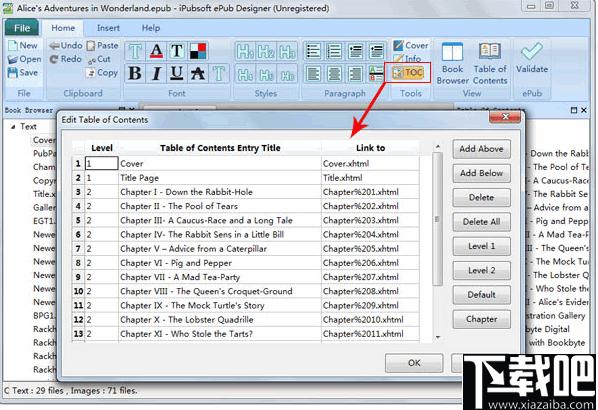Screen dimensions: 598x410
Task: Click the Cut scissors icon
Action: pos(92,60)
